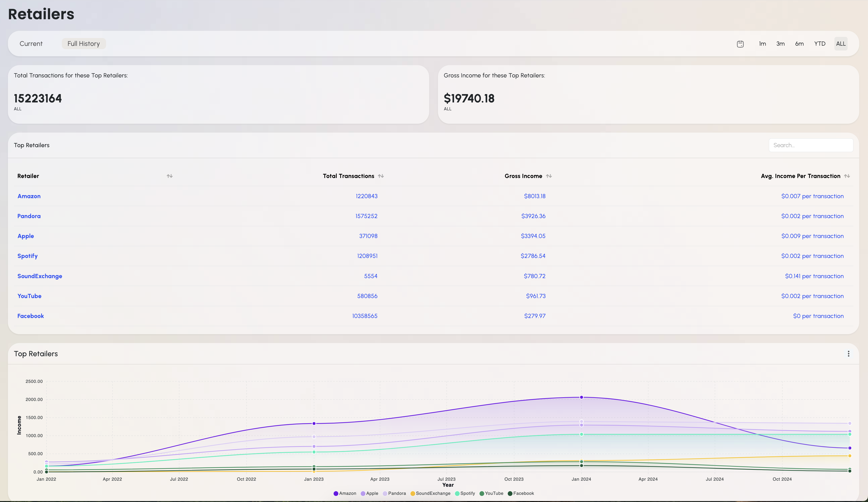Click Pandora gross income $3926.36
The width and height of the screenshot is (868, 502).
[x=533, y=216]
